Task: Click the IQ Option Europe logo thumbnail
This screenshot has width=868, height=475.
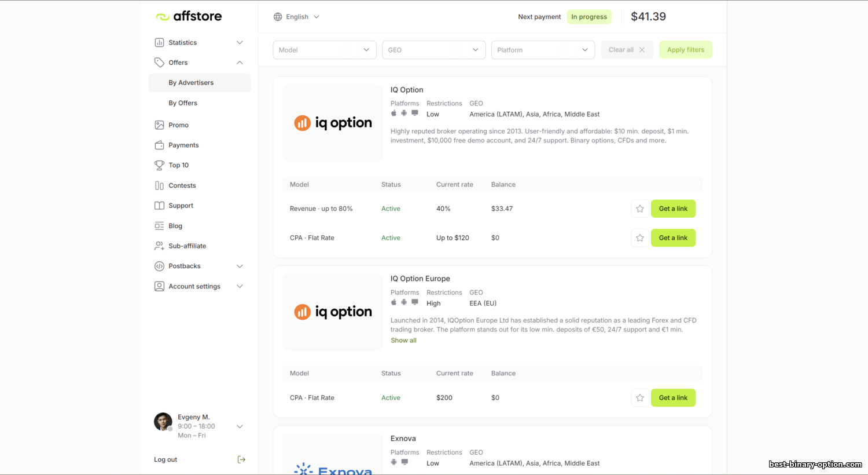Action: [333, 312]
